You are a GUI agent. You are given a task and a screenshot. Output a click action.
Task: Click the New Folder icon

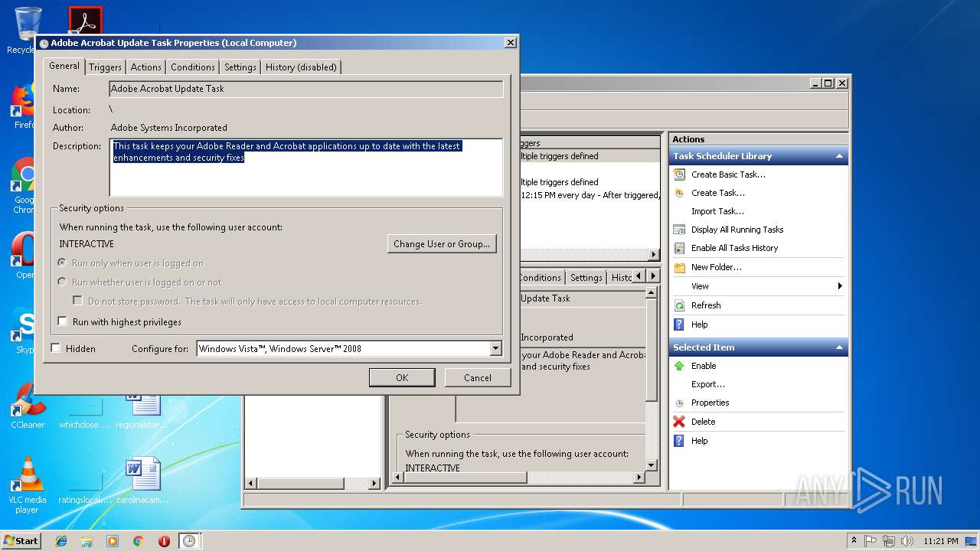point(678,267)
